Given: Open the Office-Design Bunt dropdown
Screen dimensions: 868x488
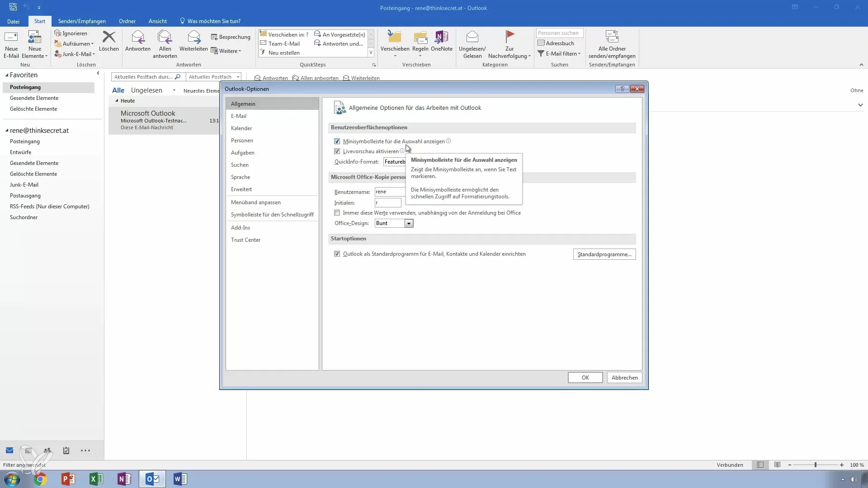Looking at the screenshot, I should [409, 223].
